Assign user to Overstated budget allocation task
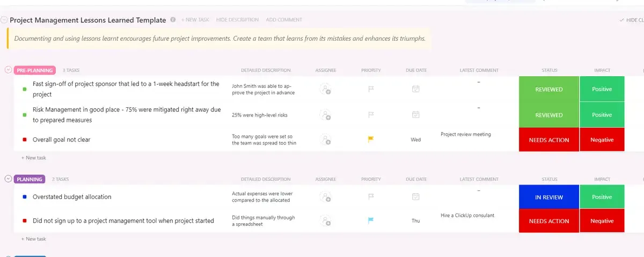The image size is (644, 257). 325,197
